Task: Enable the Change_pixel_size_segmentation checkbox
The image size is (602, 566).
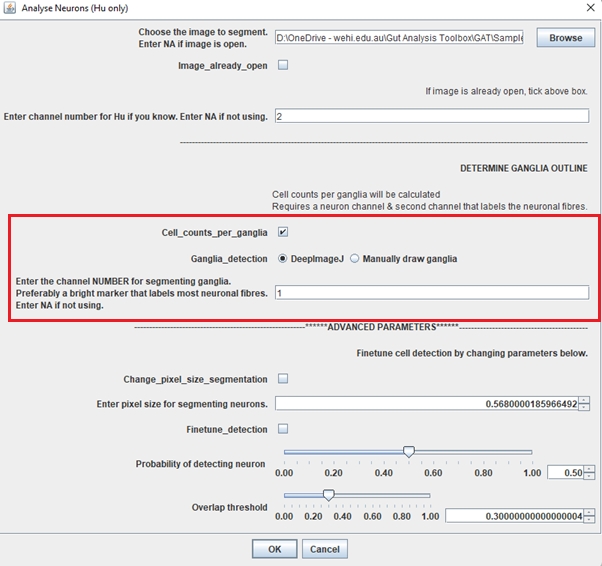Action: (x=282, y=379)
